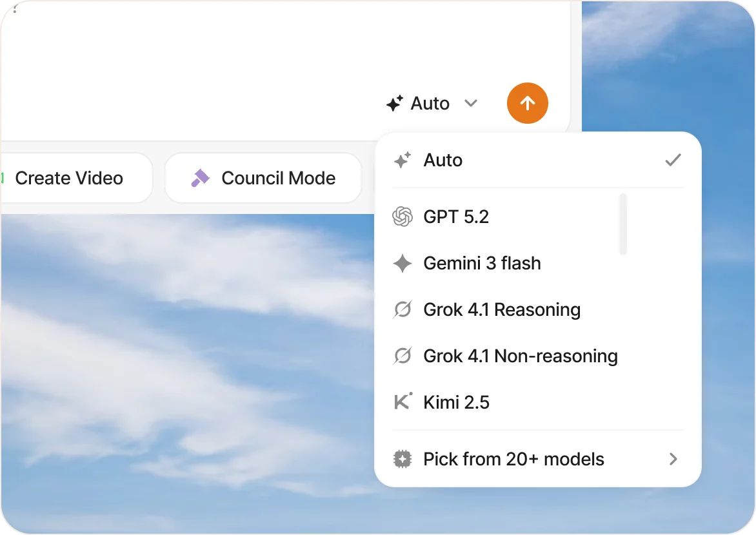Click the orange send arrow button
Viewport: 756px width, 535px height.
(527, 103)
